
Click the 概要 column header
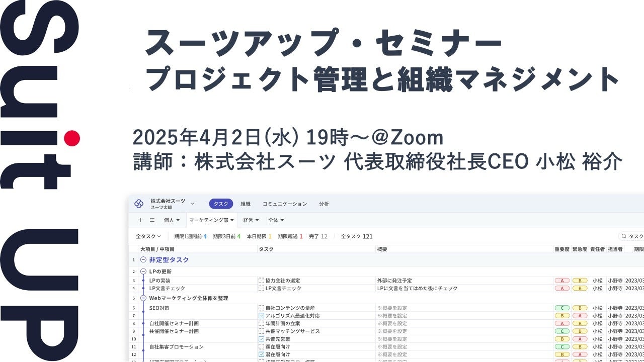(382, 249)
